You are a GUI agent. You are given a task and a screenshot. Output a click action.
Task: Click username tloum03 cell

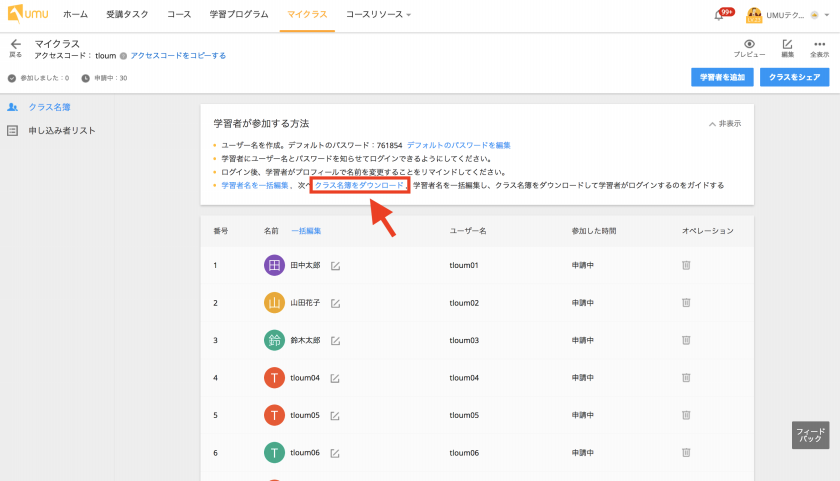coord(464,340)
